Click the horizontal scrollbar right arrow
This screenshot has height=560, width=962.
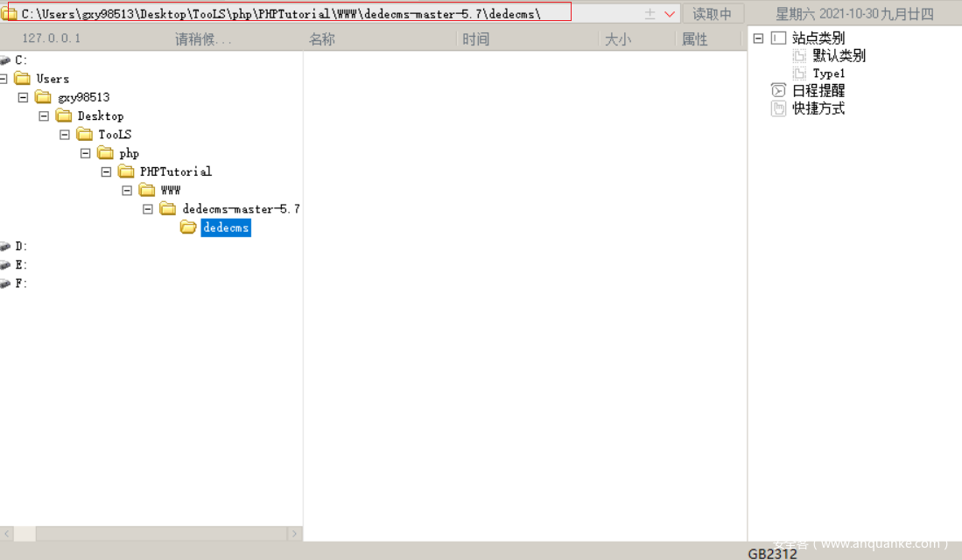pos(295,534)
